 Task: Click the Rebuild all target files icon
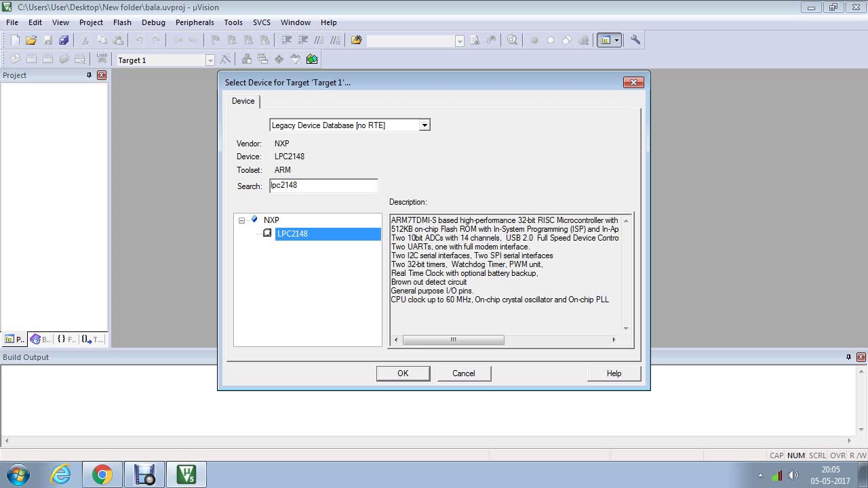pos(47,60)
